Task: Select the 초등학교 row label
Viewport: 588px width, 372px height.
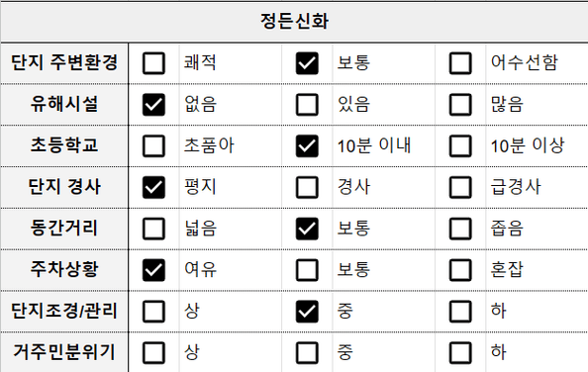Action: tap(64, 145)
